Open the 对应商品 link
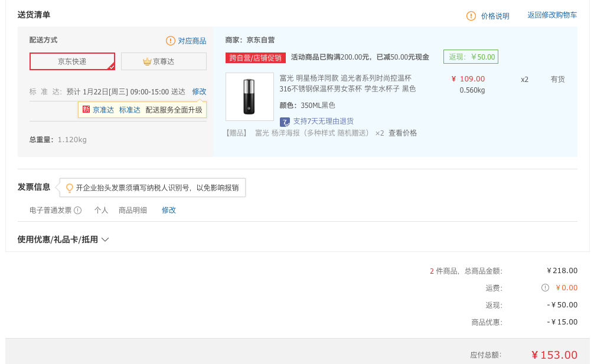 [x=192, y=41]
